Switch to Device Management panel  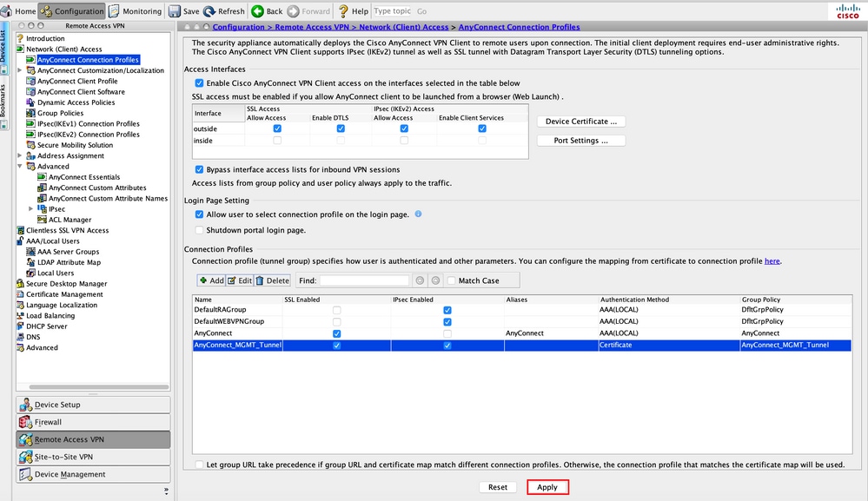(93, 474)
